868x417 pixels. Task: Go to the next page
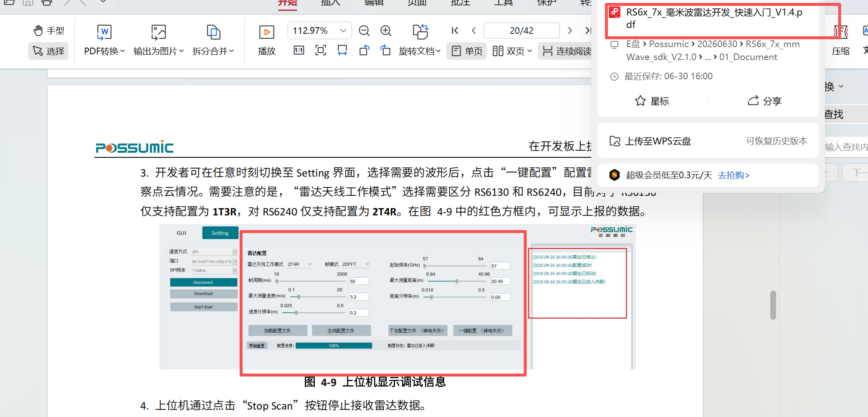click(x=570, y=30)
